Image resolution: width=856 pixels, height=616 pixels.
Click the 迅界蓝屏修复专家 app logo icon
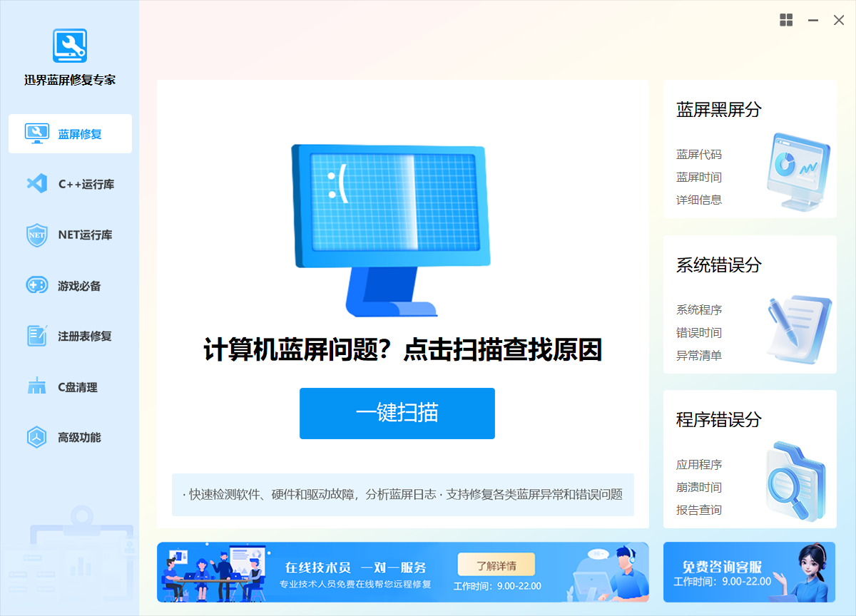click(x=70, y=46)
